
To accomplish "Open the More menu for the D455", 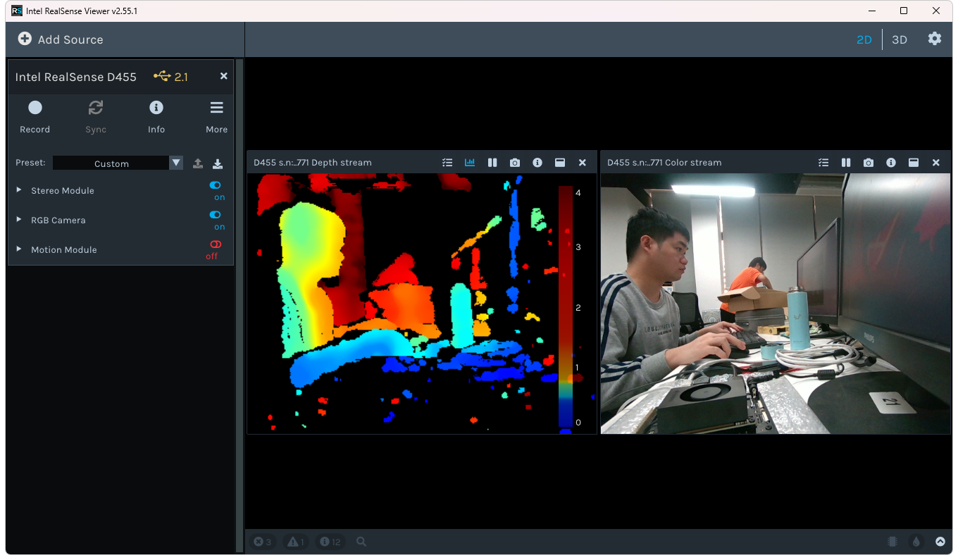I will [x=216, y=107].
